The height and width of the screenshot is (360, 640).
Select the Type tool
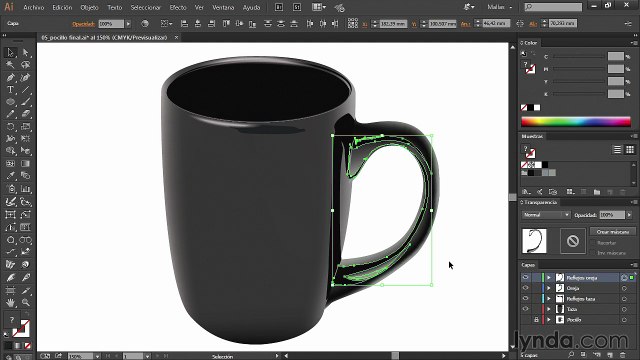(x=10, y=89)
